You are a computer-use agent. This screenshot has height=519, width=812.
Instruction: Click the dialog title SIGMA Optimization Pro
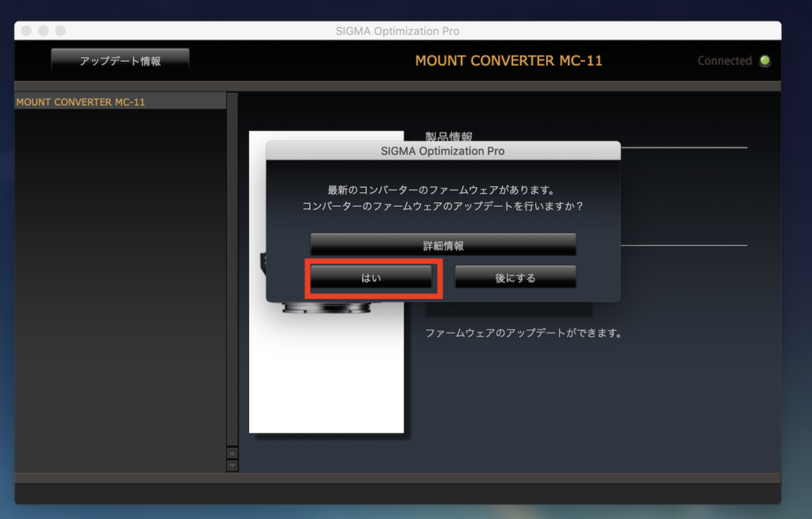coord(442,151)
